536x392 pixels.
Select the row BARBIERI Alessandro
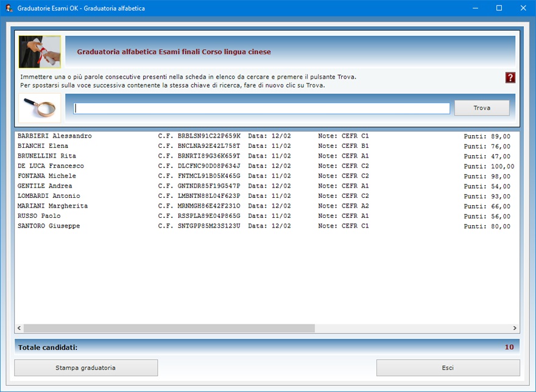[x=267, y=136]
